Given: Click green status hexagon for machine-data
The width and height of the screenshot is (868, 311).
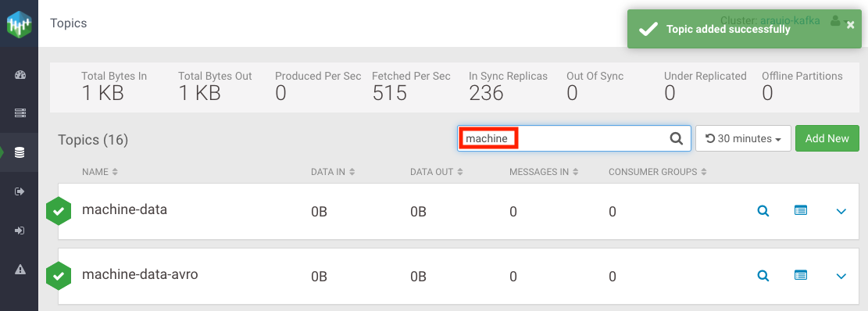Looking at the screenshot, I should tap(59, 211).
